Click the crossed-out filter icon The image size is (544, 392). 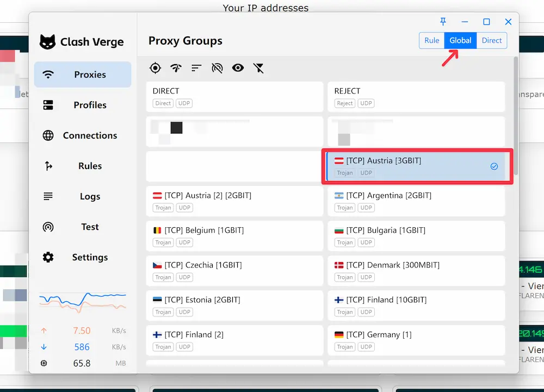[258, 68]
